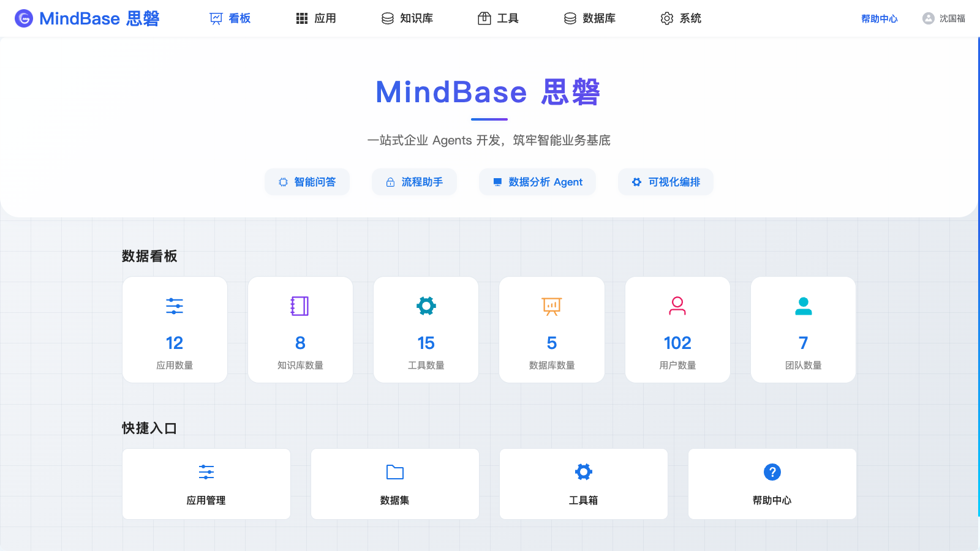Go to the 知识库 menu
Viewport: 980px width, 551px height.
pyautogui.click(x=407, y=18)
